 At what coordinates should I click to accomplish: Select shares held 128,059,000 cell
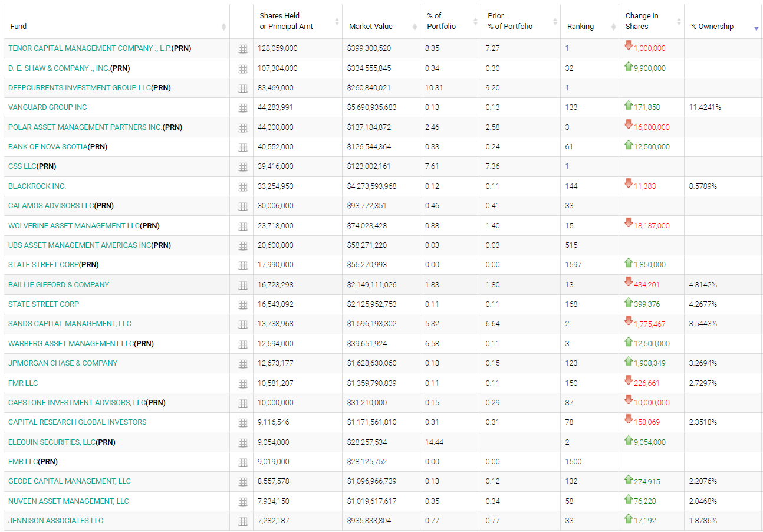[x=278, y=48]
